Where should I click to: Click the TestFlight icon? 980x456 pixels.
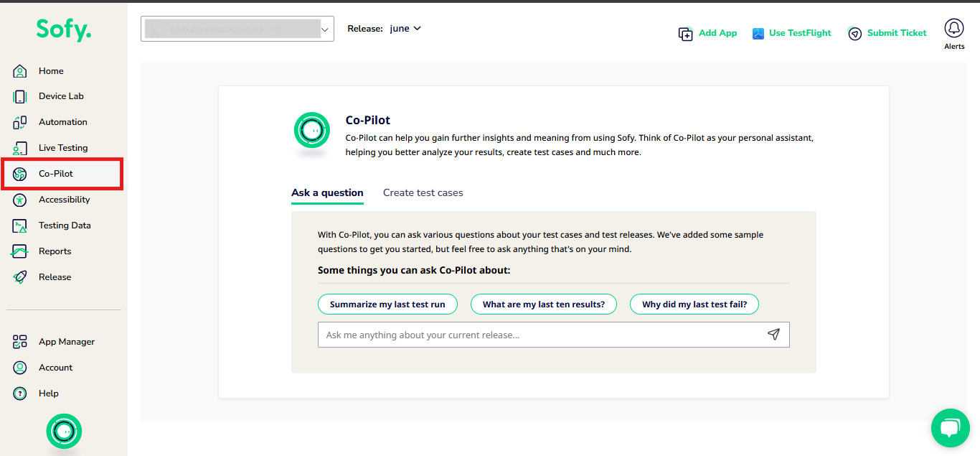coord(758,34)
